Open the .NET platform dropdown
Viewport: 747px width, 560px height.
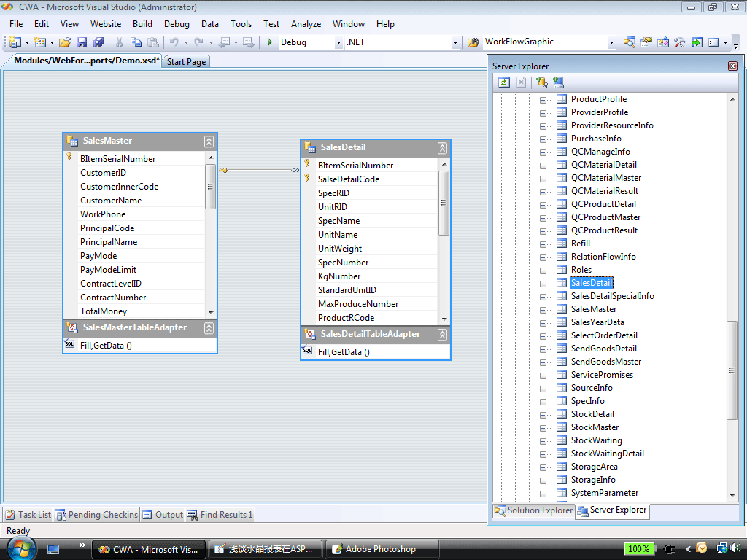(x=455, y=42)
